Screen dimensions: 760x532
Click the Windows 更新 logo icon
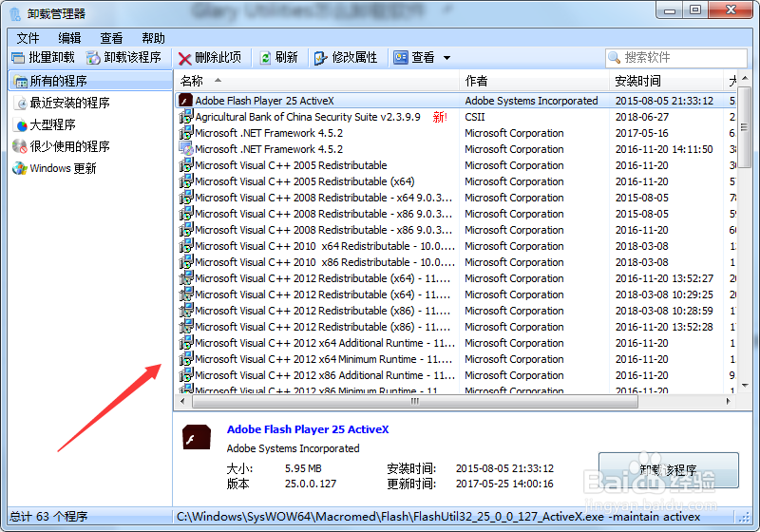[x=20, y=168]
